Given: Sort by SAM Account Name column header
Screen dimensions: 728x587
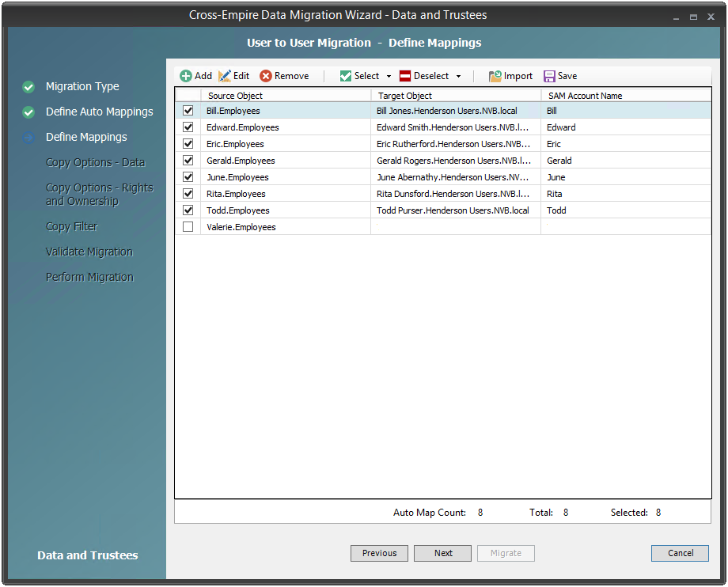Looking at the screenshot, I should pyautogui.click(x=626, y=96).
